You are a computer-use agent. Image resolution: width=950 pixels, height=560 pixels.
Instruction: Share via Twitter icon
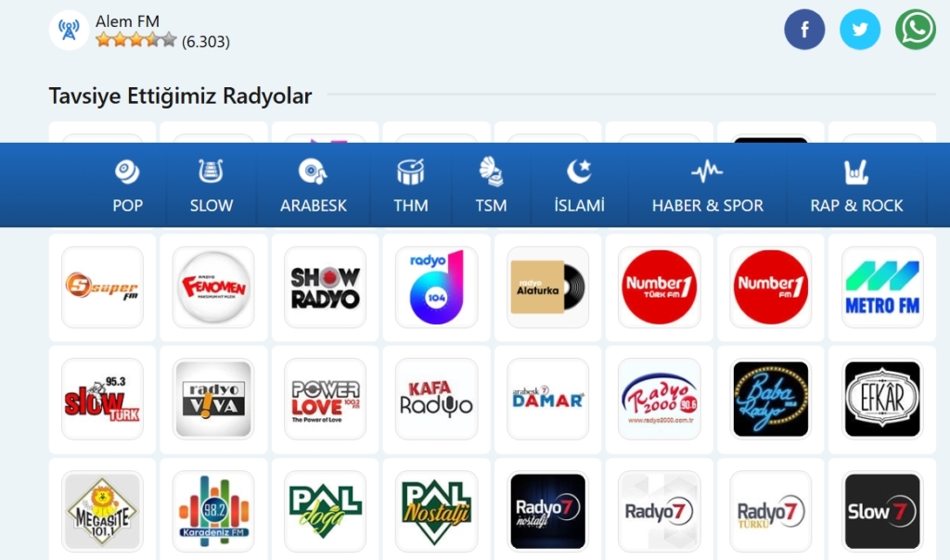click(x=860, y=29)
